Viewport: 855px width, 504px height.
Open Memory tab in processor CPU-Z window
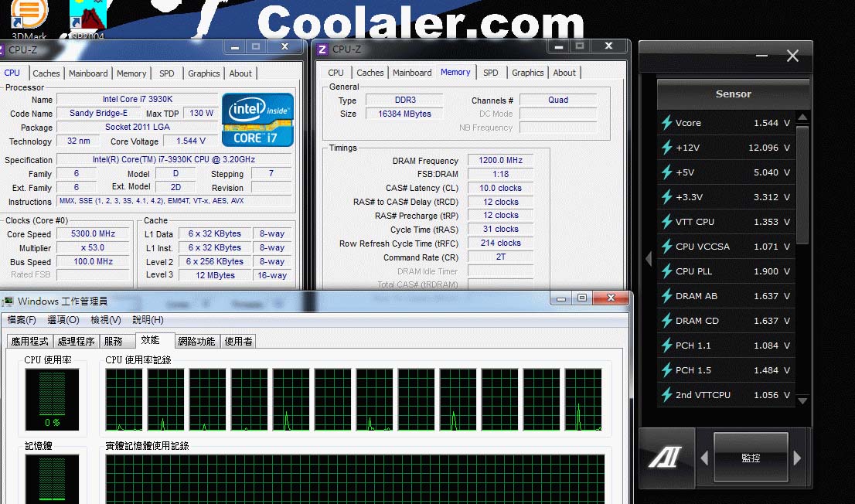(131, 73)
